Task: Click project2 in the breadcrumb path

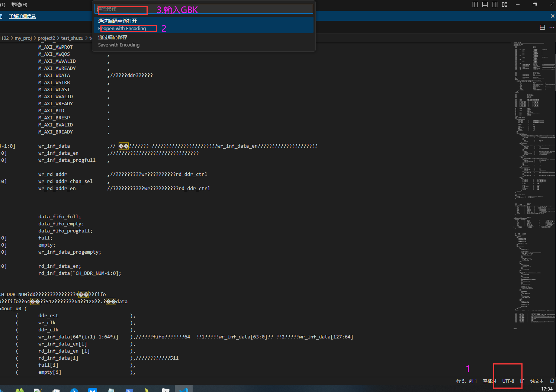Action: (46, 38)
